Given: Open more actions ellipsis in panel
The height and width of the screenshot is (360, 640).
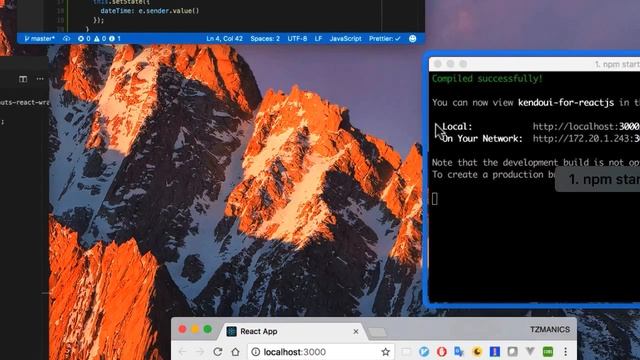Looking at the screenshot, I should [x=40, y=79].
